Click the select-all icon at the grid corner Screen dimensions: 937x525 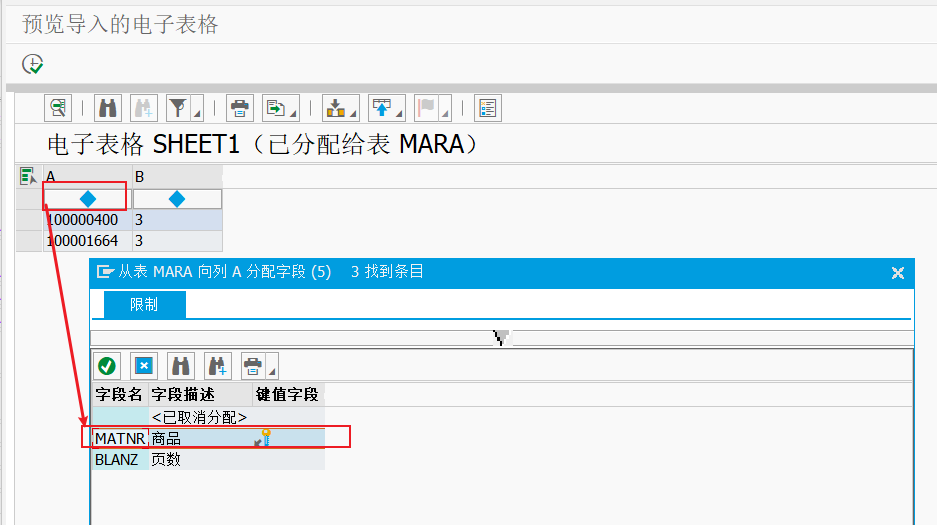pos(28,177)
